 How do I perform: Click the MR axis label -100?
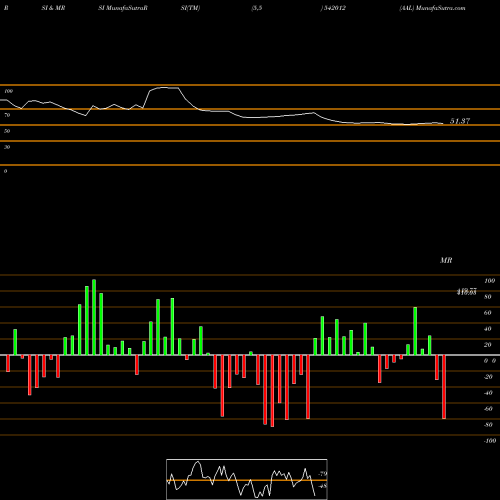(489, 441)
